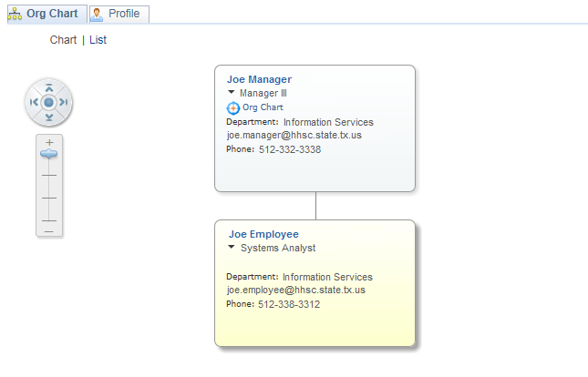
Task: Pan the org chart right
Action: click(x=64, y=103)
